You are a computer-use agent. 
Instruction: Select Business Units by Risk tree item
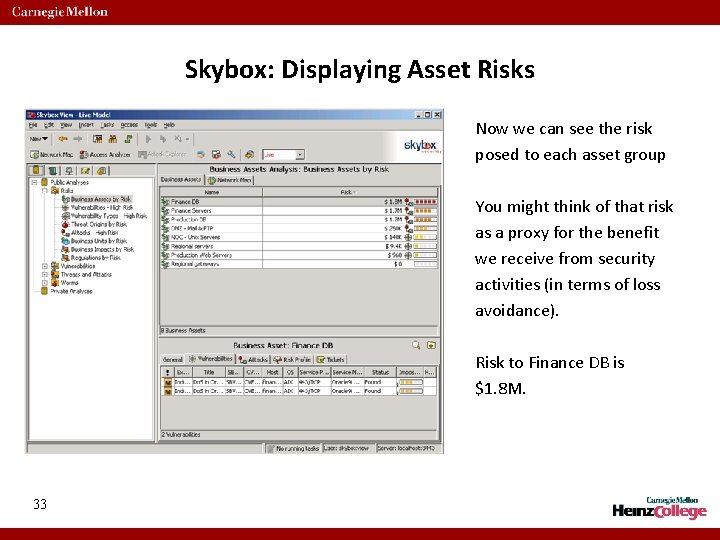(x=94, y=241)
